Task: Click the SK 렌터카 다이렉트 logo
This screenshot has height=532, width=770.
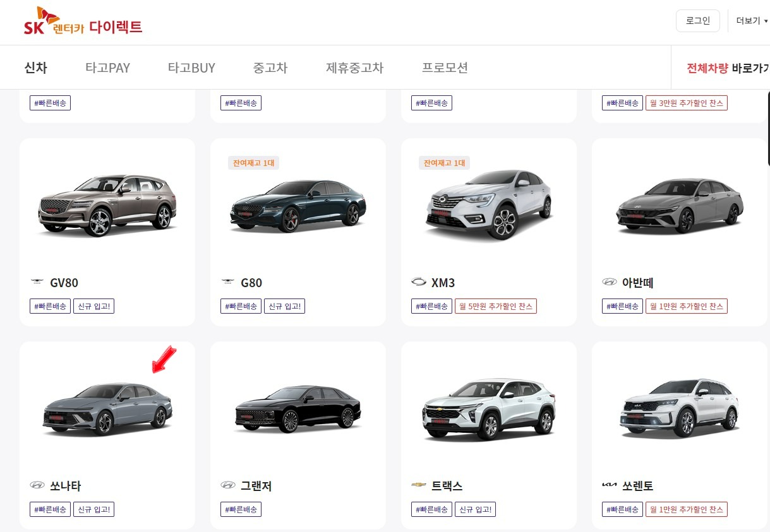Action: (83, 21)
